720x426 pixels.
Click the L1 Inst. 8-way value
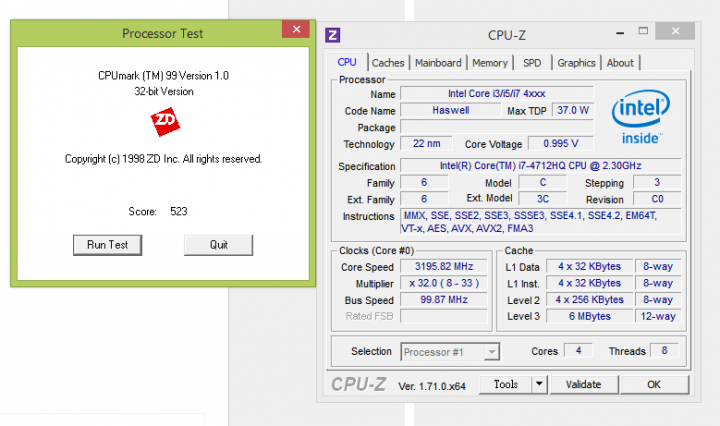[658, 283]
